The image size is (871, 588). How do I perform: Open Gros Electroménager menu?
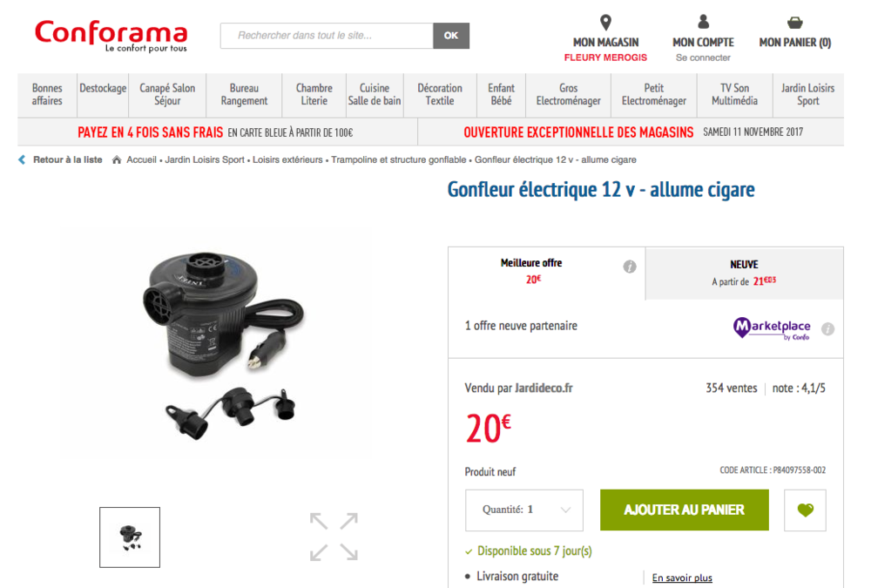pos(568,94)
